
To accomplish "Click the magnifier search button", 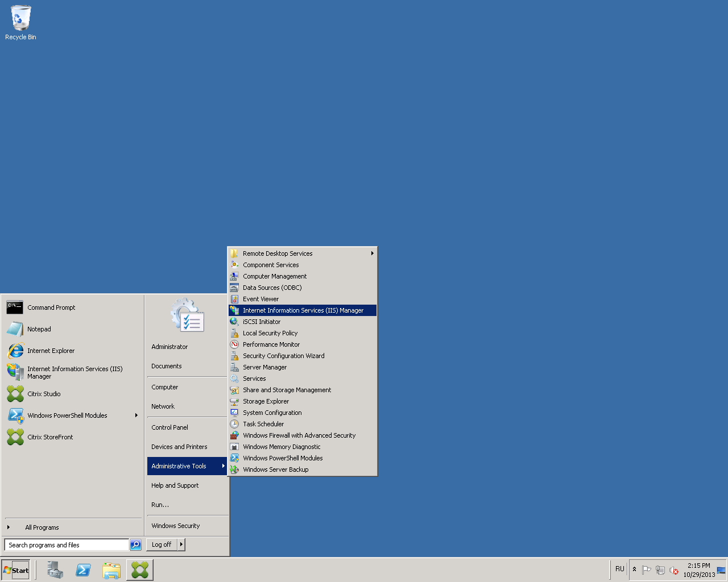I will click(135, 545).
